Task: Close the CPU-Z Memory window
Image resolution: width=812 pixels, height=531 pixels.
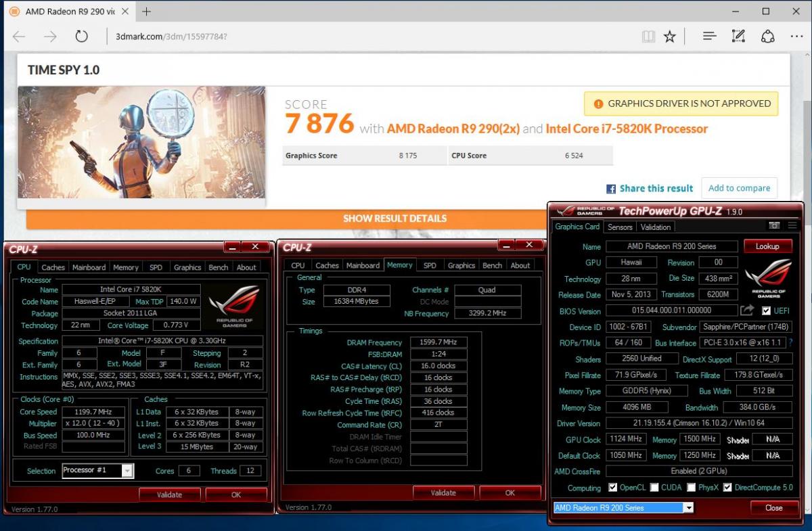Action: tap(530, 246)
